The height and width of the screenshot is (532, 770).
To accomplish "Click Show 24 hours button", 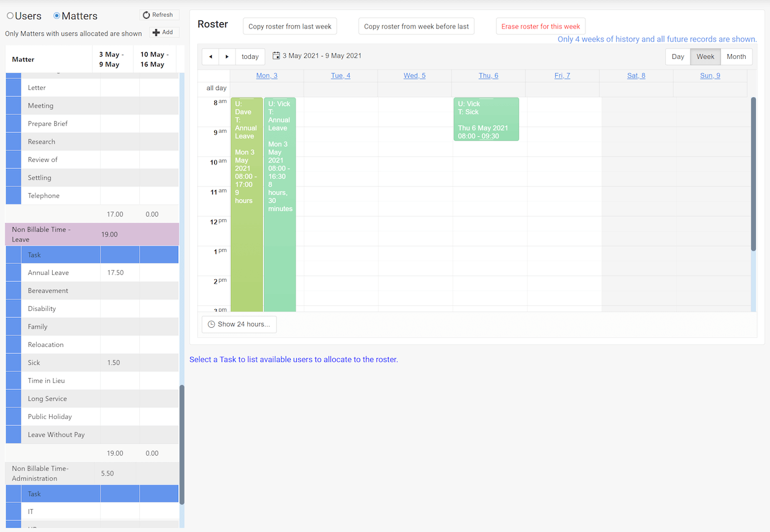I will tap(239, 324).
